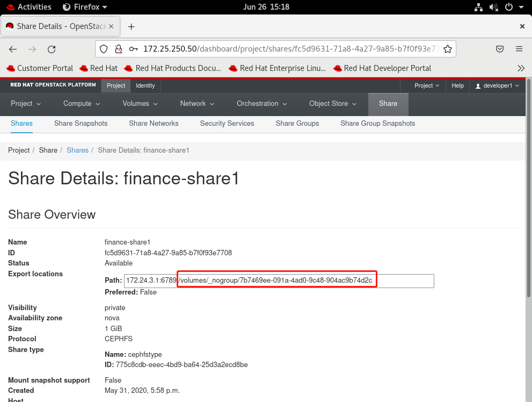
Task: Expand the Network dropdown menu
Action: tap(197, 104)
